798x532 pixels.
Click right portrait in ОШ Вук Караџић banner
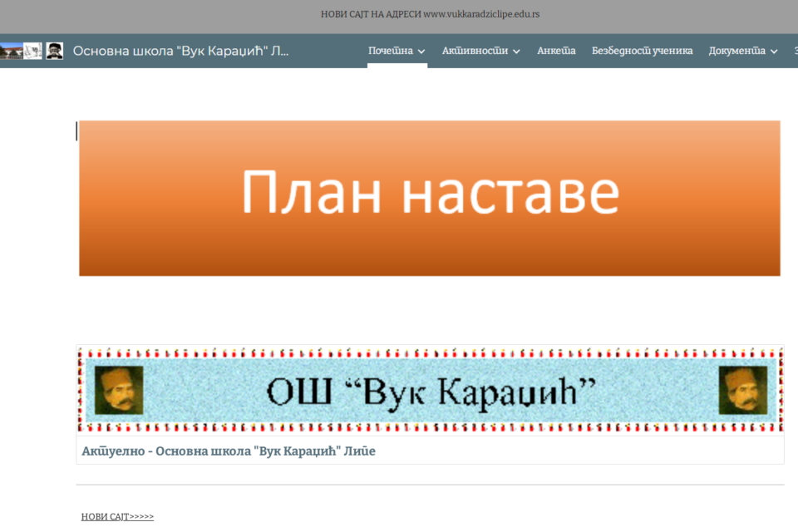click(742, 390)
